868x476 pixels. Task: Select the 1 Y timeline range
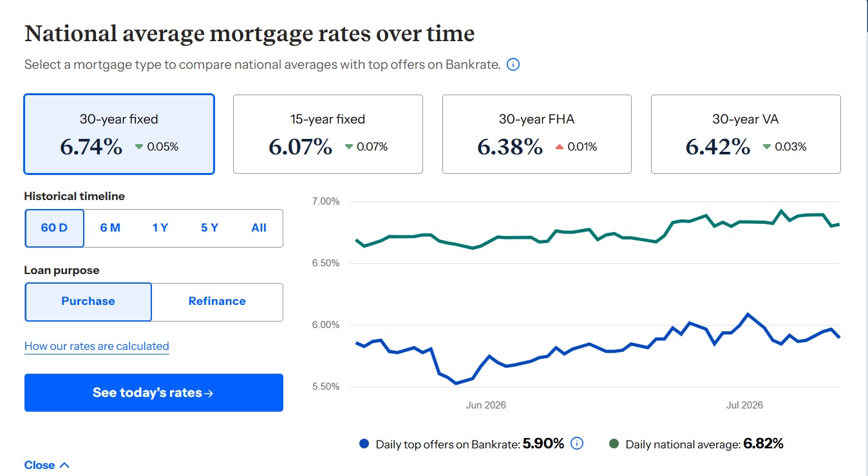(x=160, y=228)
